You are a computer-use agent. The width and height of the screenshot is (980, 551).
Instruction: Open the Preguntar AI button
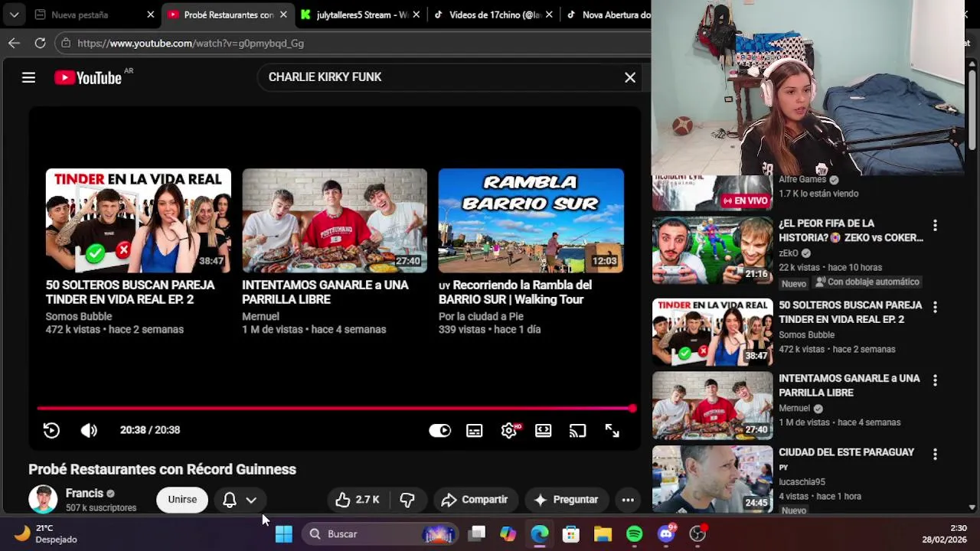click(x=566, y=500)
